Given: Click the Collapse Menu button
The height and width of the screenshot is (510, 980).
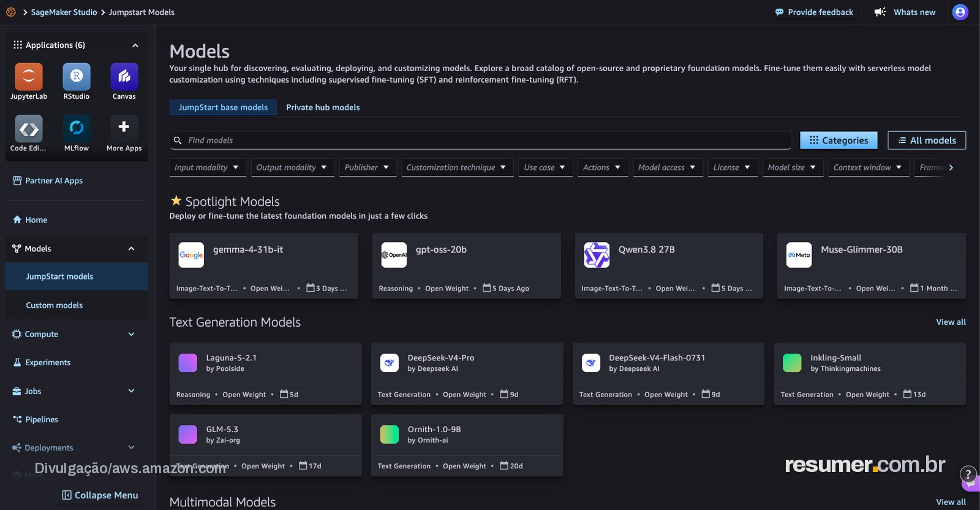Looking at the screenshot, I should (100, 495).
